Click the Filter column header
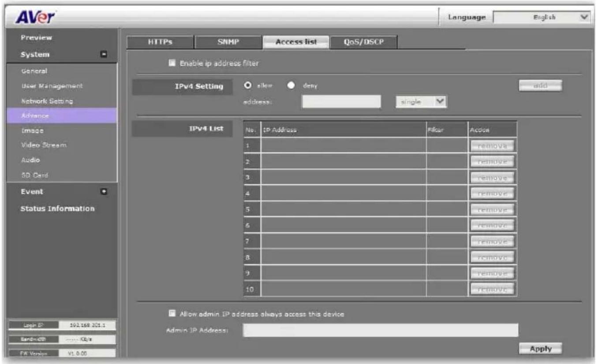598x364 pixels. coord(447,130)
